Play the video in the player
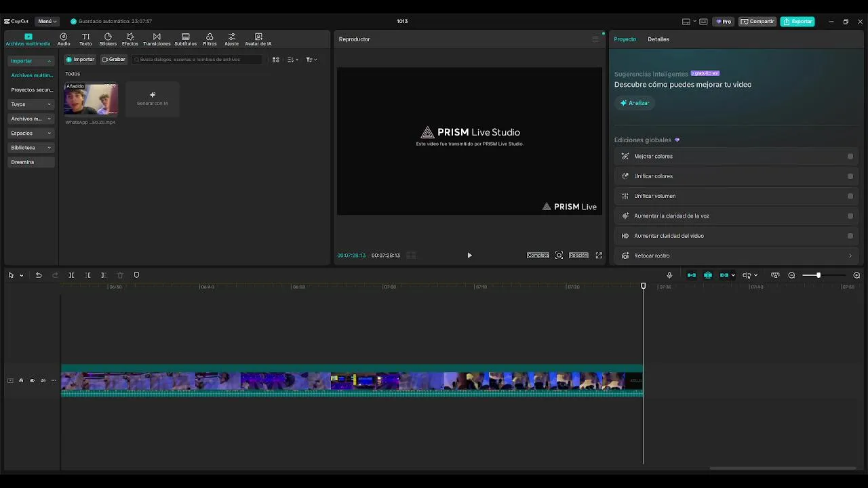The width and height of the screenshot is (868, 488). pos(469,256)
